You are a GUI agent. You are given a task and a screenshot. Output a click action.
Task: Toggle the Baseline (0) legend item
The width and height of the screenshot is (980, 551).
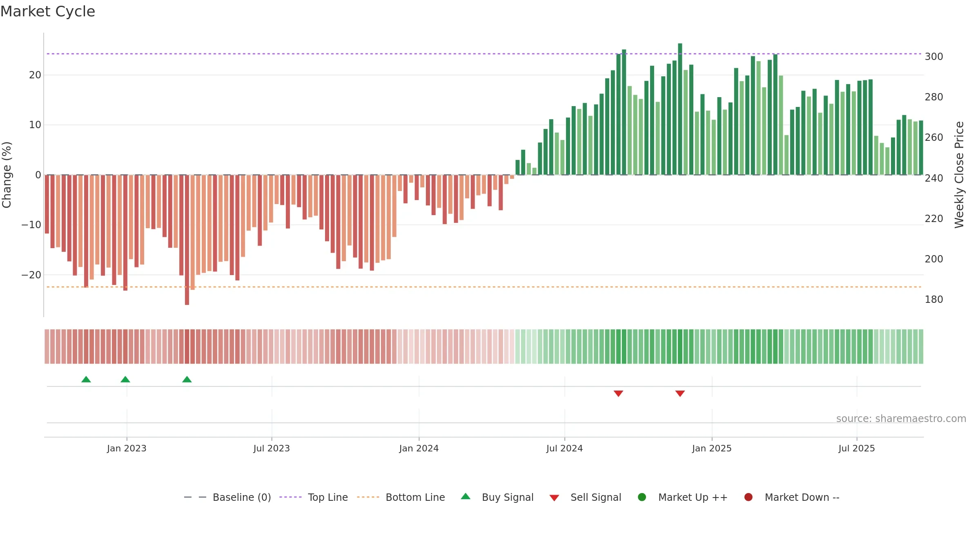(x=227, y=497)
